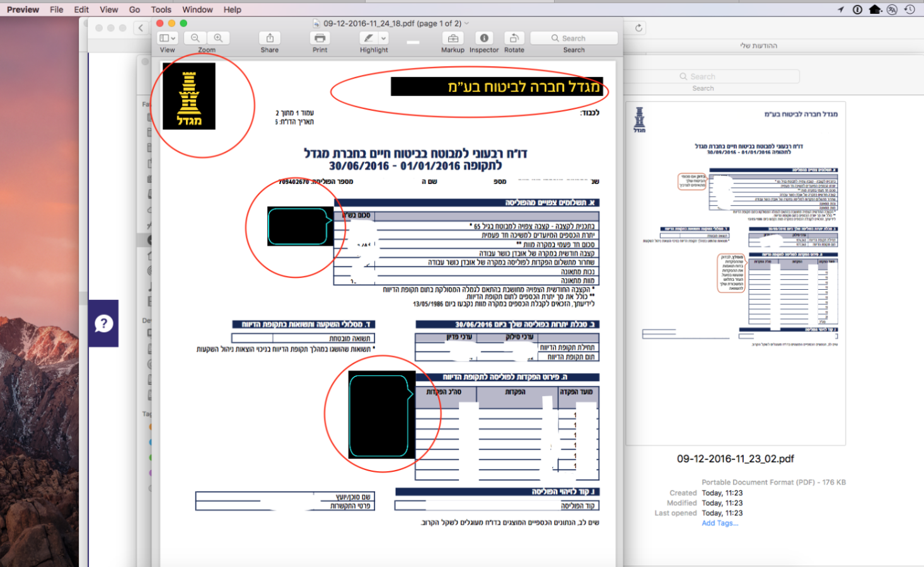Open the 1Password menu bar icon

[857, 9]
